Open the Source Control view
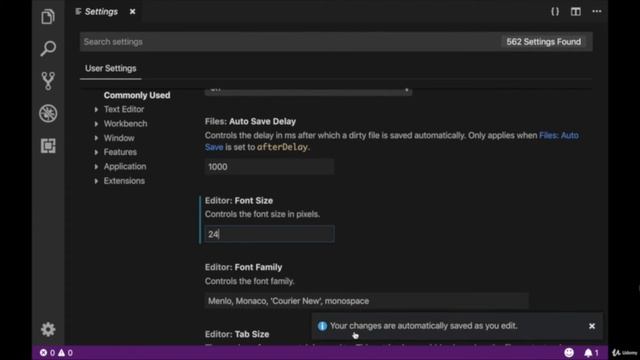640x360 pixels. click(x=48, y=81)
